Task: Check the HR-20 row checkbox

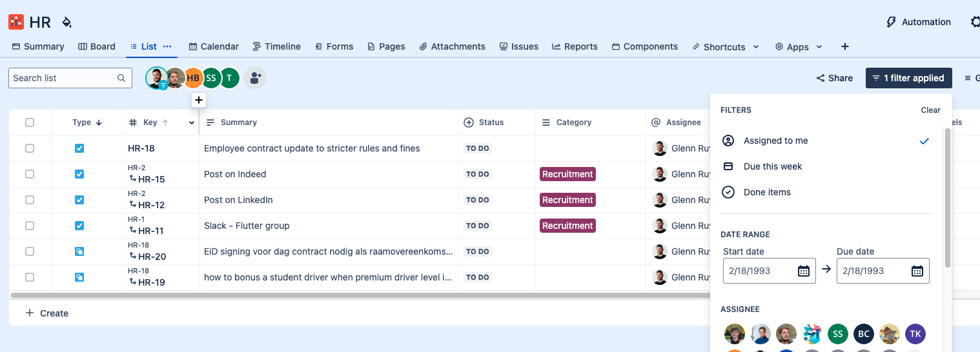Action: pos(30,251)
